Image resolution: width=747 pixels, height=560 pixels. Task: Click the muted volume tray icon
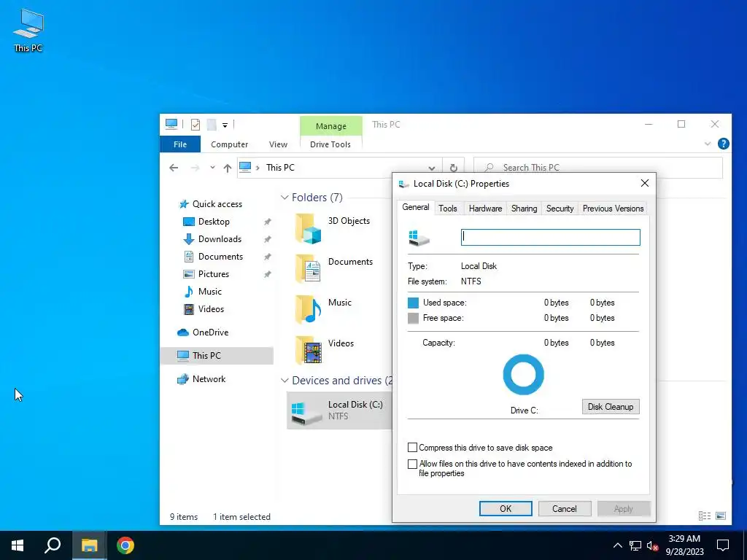(653, 545)
